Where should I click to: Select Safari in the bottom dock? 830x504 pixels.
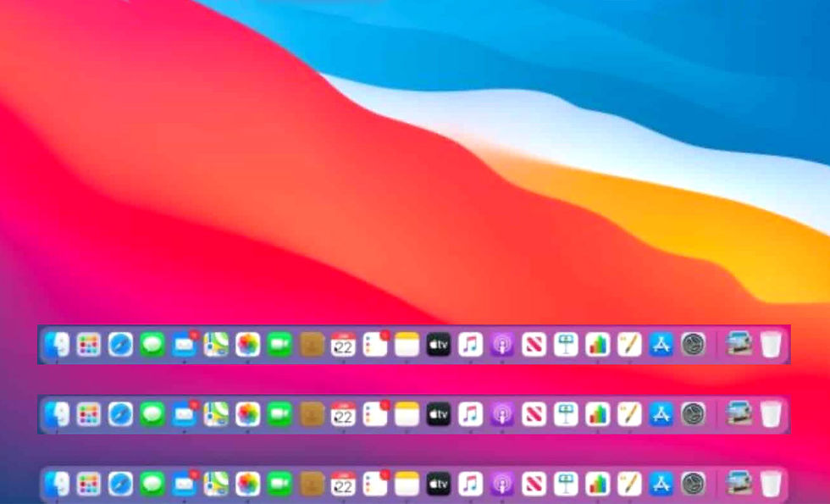pos(120,484)
